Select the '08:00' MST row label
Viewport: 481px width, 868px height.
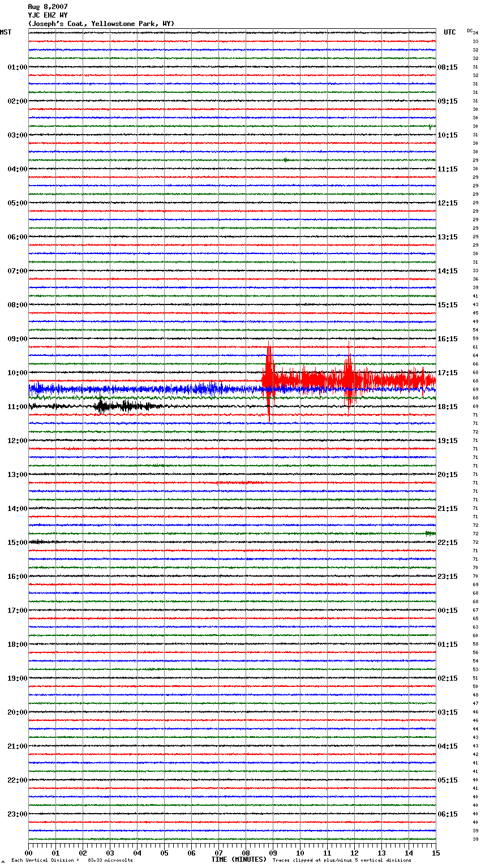point(17,305)
